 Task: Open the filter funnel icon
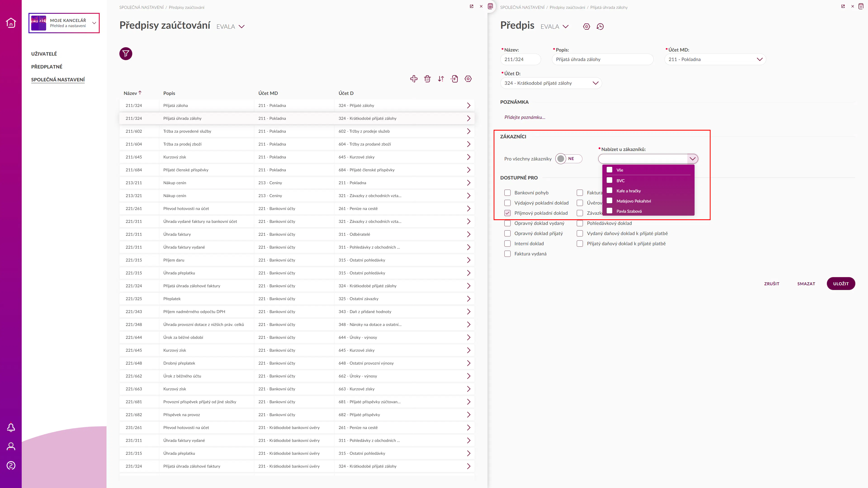[x=126, y=54]
